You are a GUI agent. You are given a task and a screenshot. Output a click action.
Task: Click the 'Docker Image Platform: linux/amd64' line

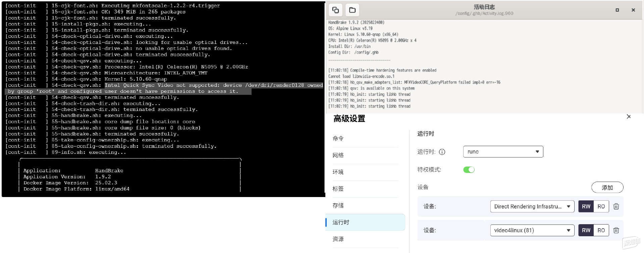(x=76, y=189)
